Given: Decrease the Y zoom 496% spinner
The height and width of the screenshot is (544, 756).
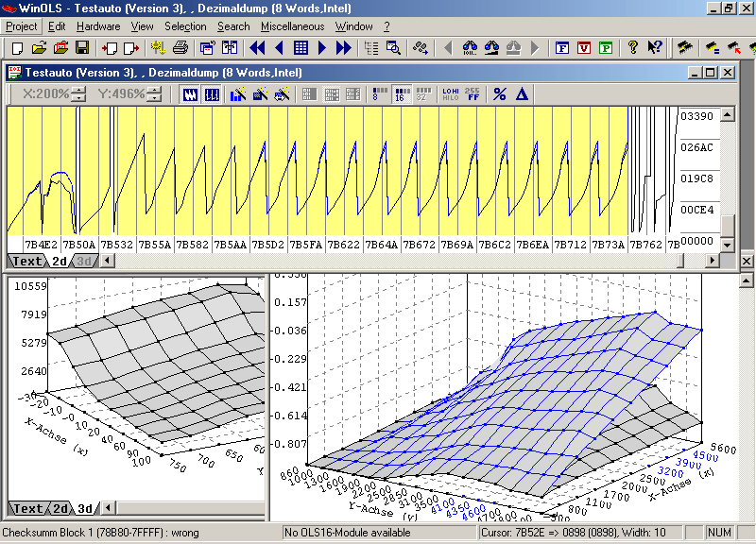Looking at the screenshot, I should (153, 98).
